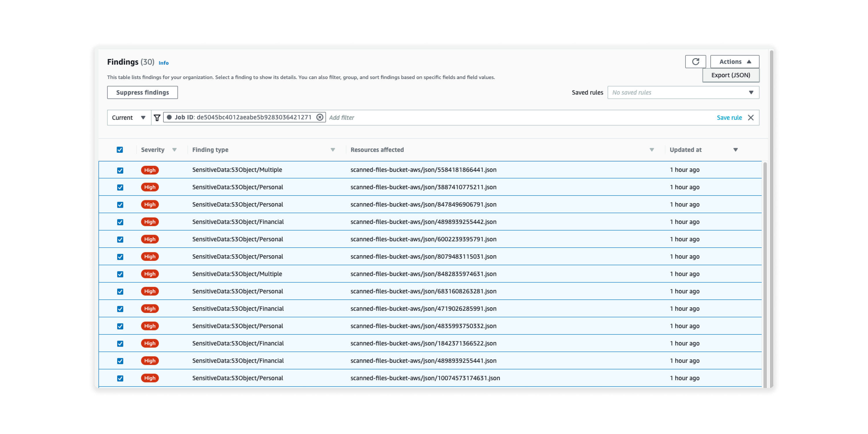The width and height of the screenshot is (868, 434).
Task: Uncheck the finding for 1842371366522.json
Action: [120, 344]
